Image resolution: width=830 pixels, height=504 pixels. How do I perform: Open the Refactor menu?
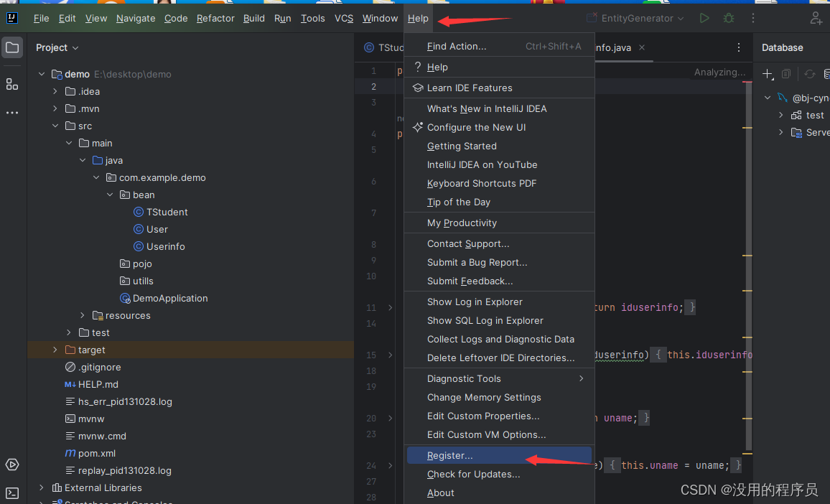[x=215, y=18]
